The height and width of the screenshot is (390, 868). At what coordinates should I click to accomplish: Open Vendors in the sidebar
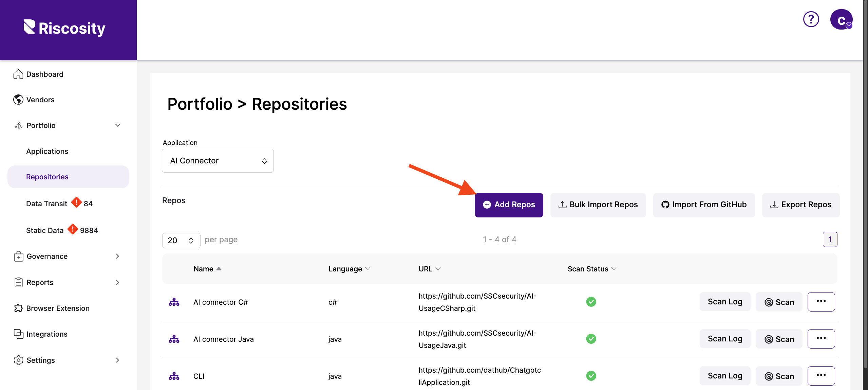[40, 100]
